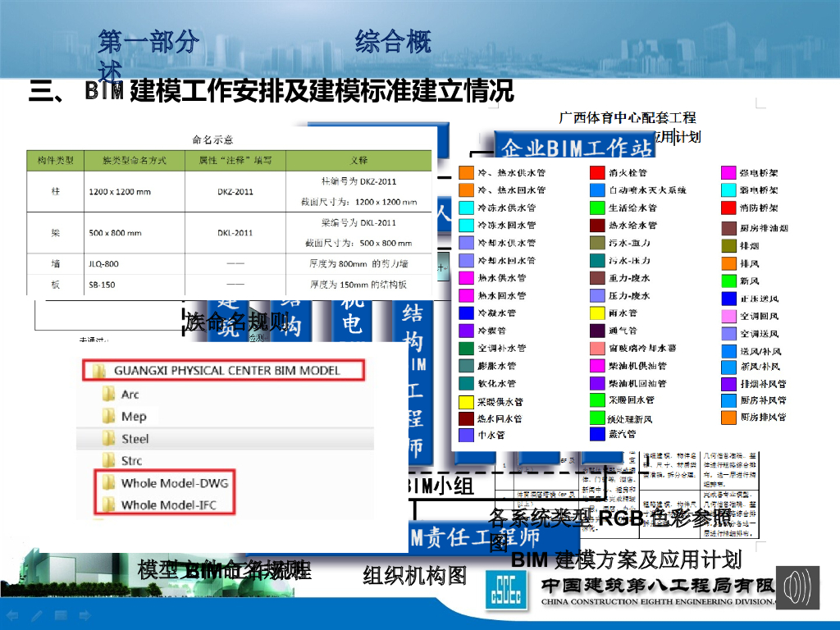Click the Arc folder icon
The image size is (840, 630).
(x=107, y=395)
